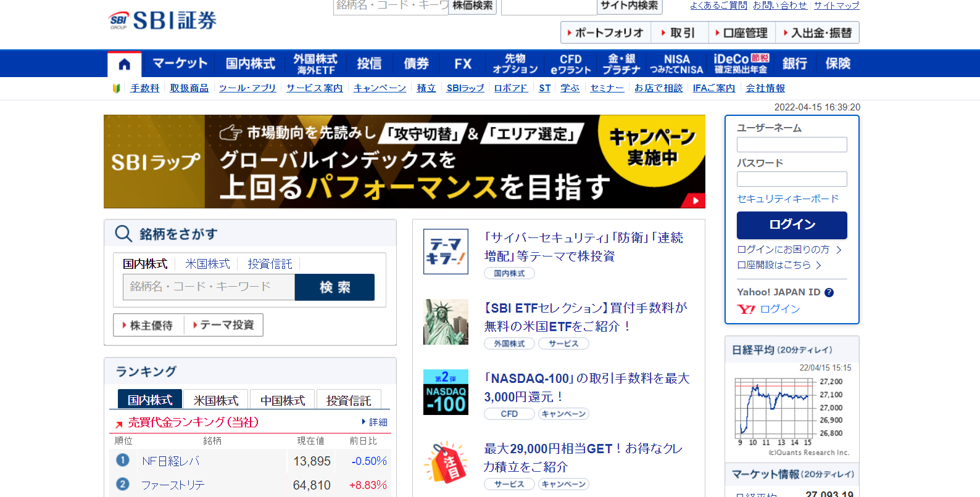Click the SBI証券 logo

tap(162, 20)
